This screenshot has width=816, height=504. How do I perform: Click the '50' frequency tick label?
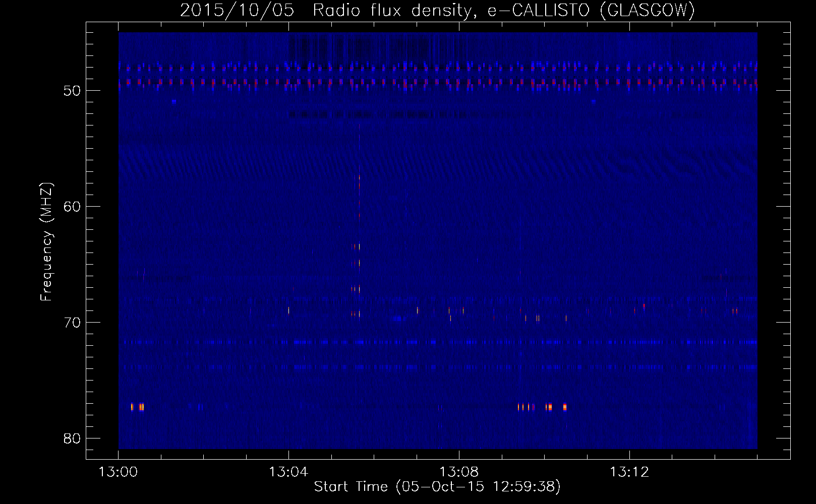coord(72,91)
